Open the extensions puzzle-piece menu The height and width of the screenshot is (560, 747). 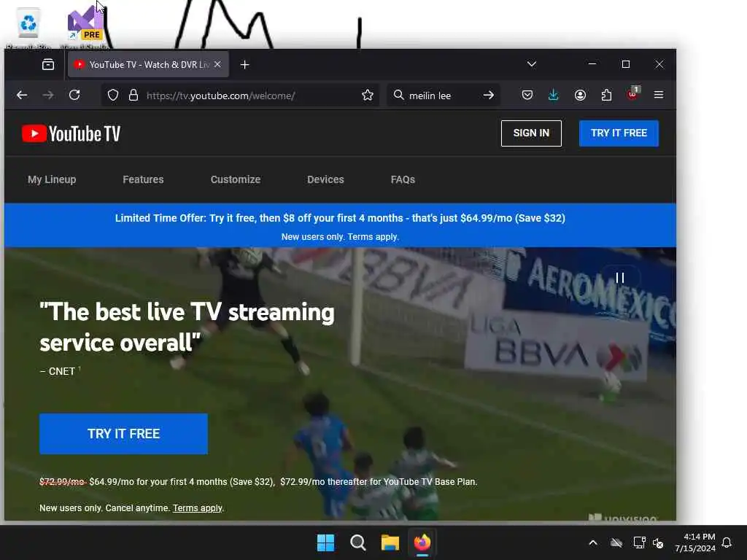click(606, 96)
